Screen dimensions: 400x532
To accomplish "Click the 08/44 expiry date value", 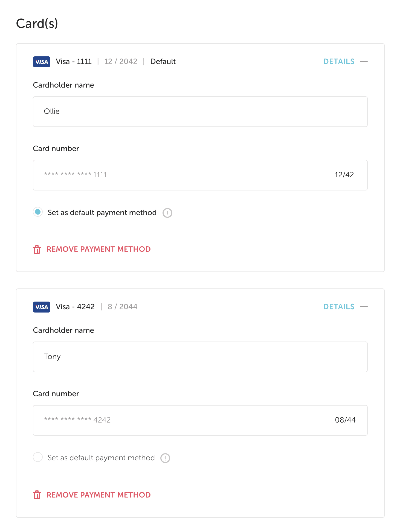I will coord(345,420).
